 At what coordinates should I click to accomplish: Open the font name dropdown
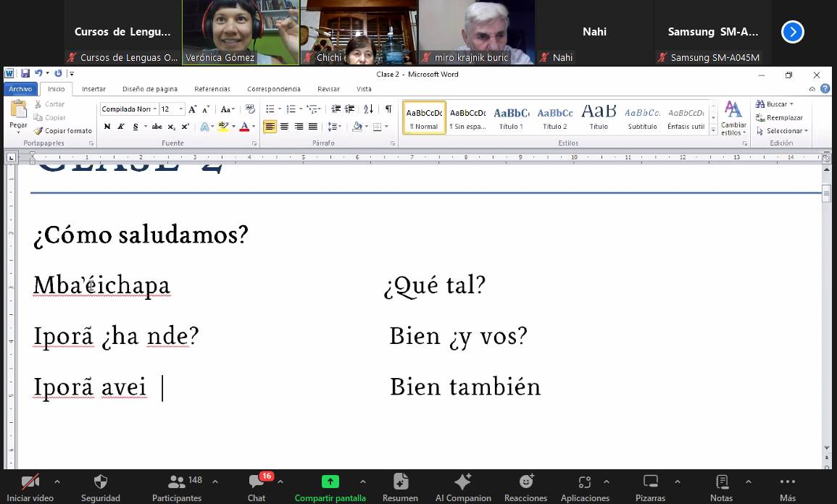click(155, 109)
